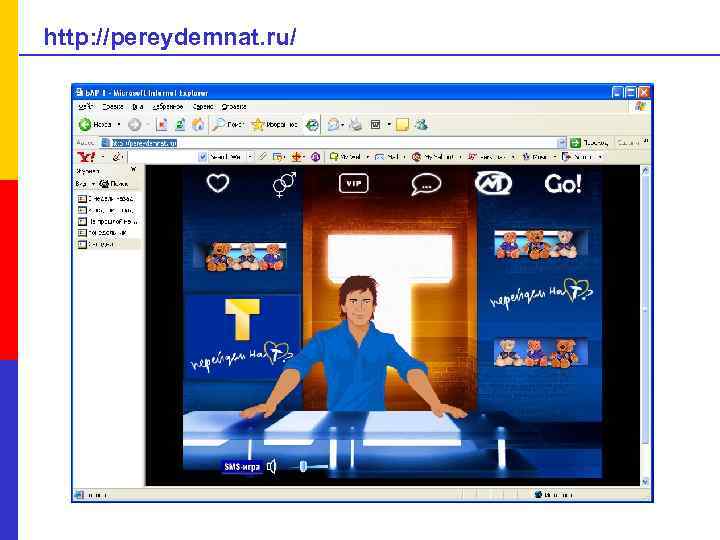Click the top-left teddy bears thumbnail
This screenshot has width=720, height=540.
245,257
